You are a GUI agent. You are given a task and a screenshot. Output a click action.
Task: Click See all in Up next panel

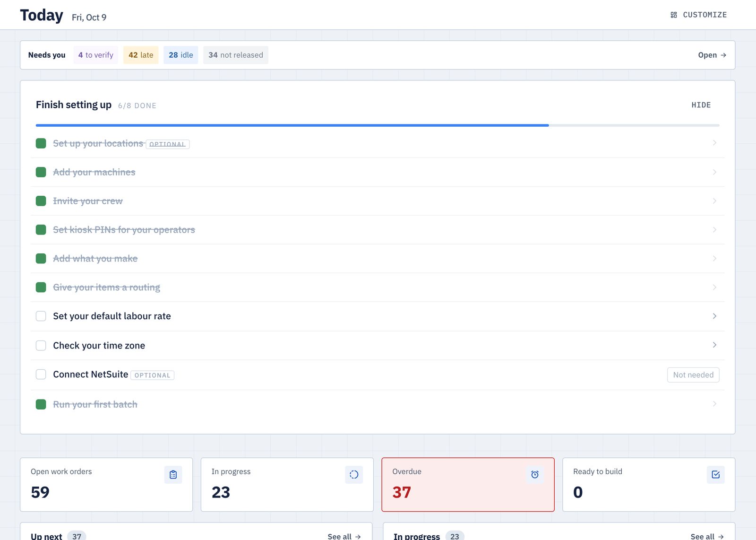pos(344,537)
